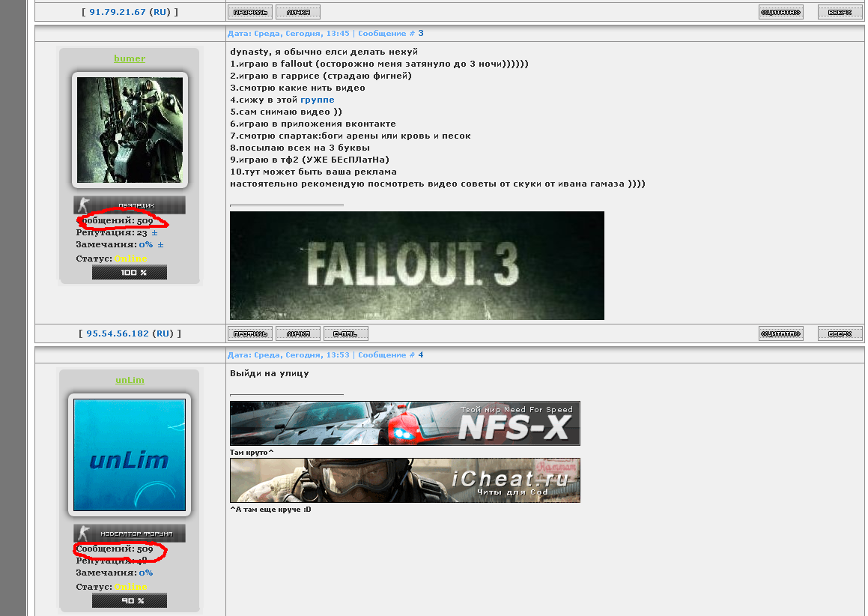
Task: Click the line '10.тут может быть ваша реклама'
Action: tap(313, 172)
